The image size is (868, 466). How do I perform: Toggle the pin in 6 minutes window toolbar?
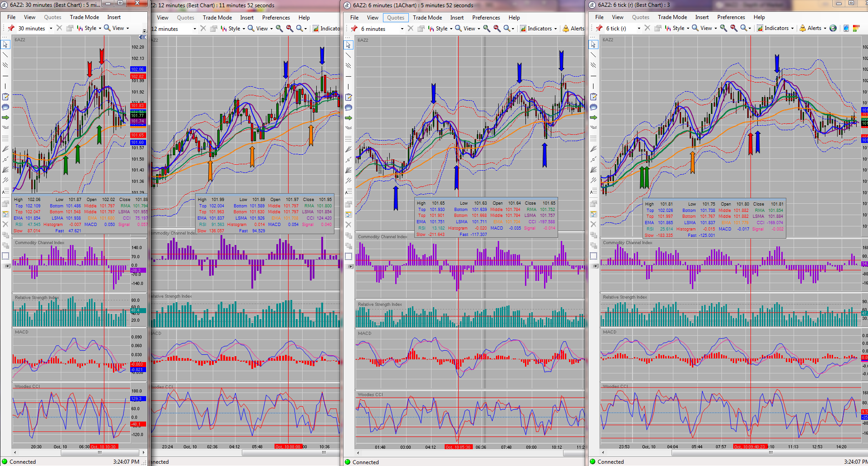354,28
